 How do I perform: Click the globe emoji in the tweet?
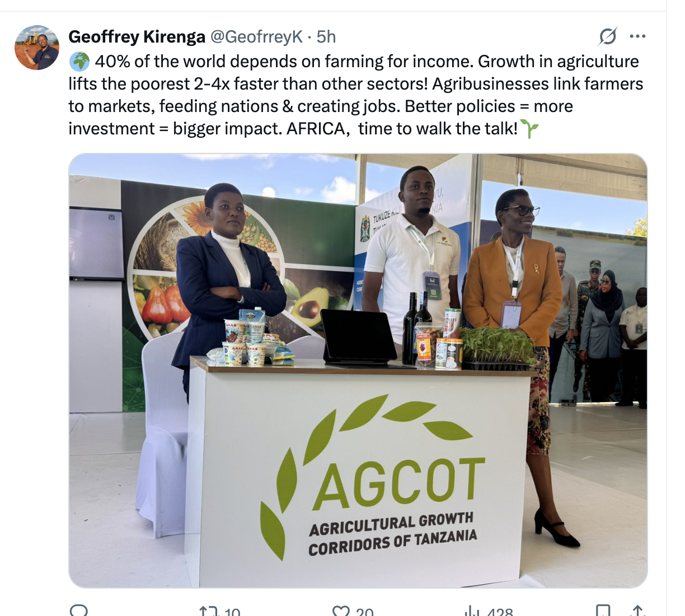click(79, 62)
